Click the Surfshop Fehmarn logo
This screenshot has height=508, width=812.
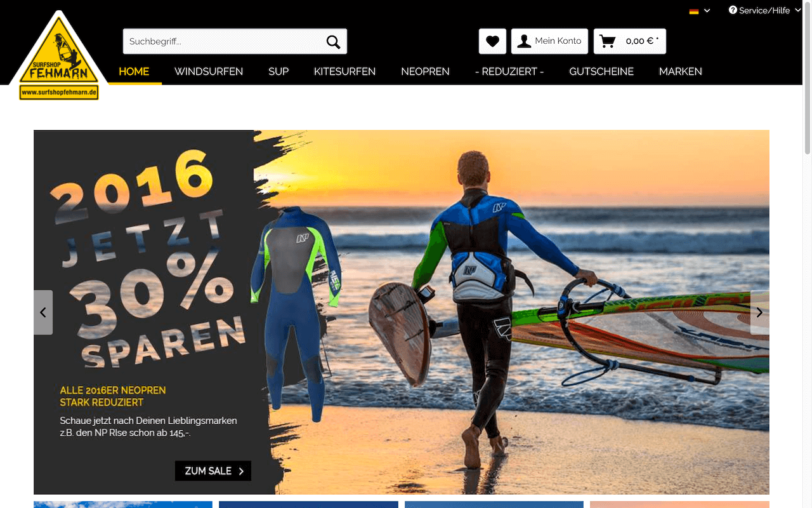(59, 57)
